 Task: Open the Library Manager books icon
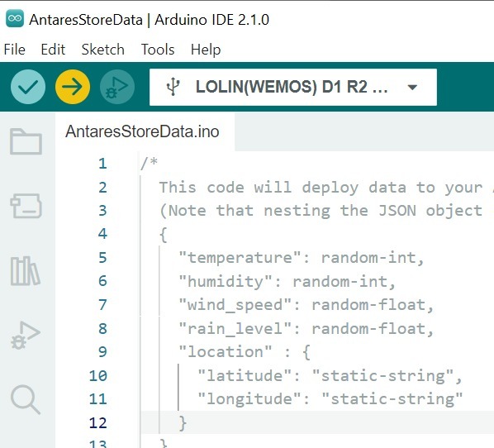(26, 271)
